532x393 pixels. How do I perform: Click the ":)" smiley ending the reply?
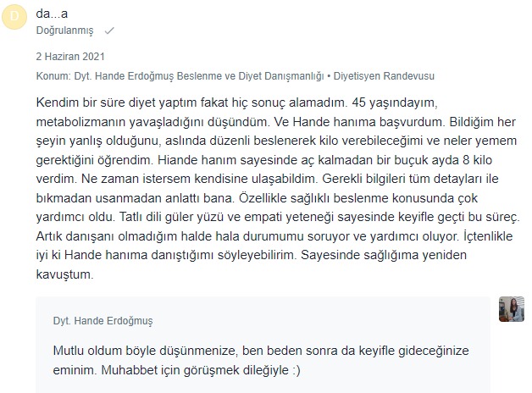coord(296,370)
